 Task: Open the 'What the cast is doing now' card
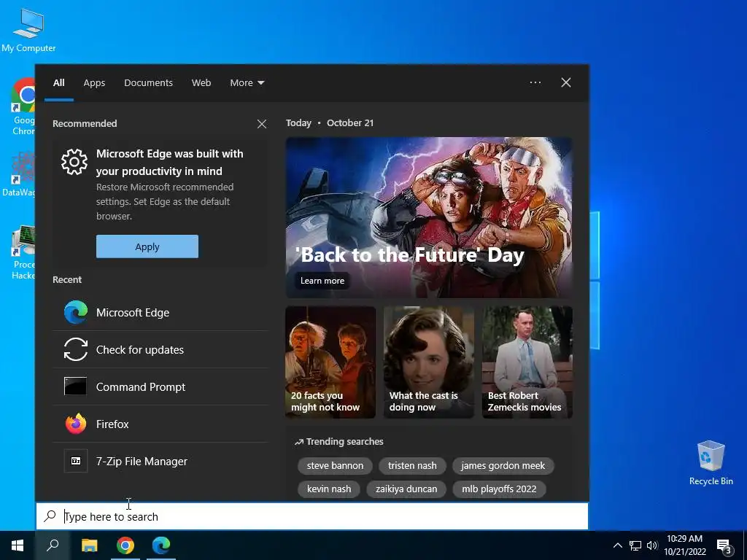pyautogui.click(x=429, y=362)
